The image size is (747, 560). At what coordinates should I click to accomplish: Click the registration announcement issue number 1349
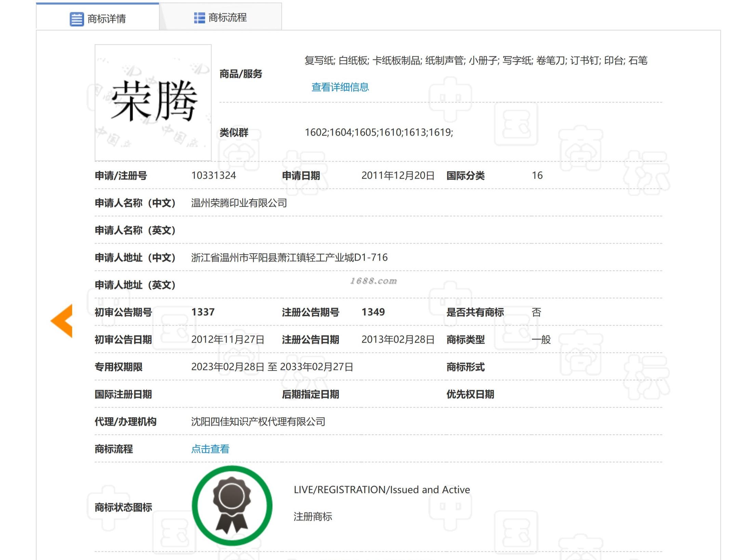click(x=373, y=312)
